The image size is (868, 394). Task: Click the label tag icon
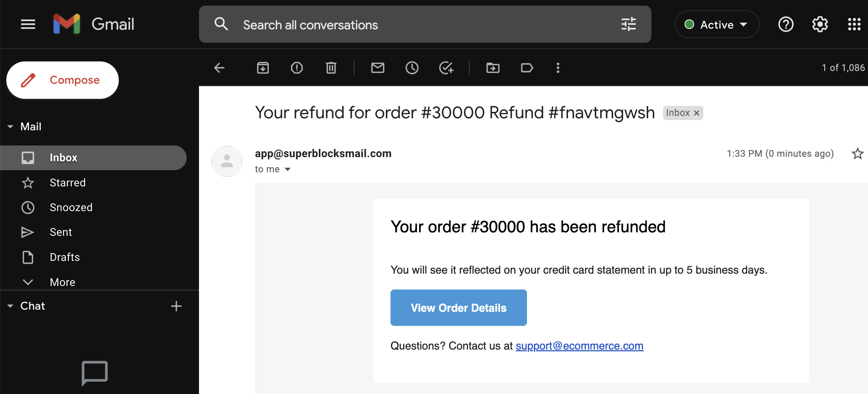527,67
